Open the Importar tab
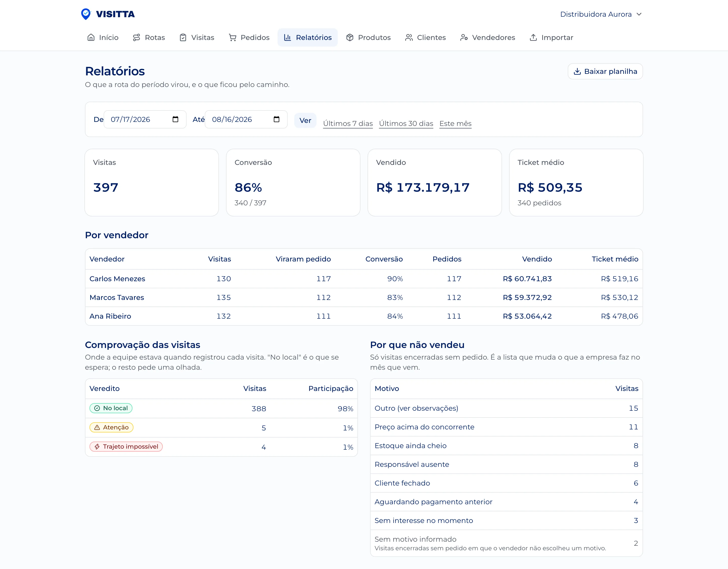 pos(551,37)
